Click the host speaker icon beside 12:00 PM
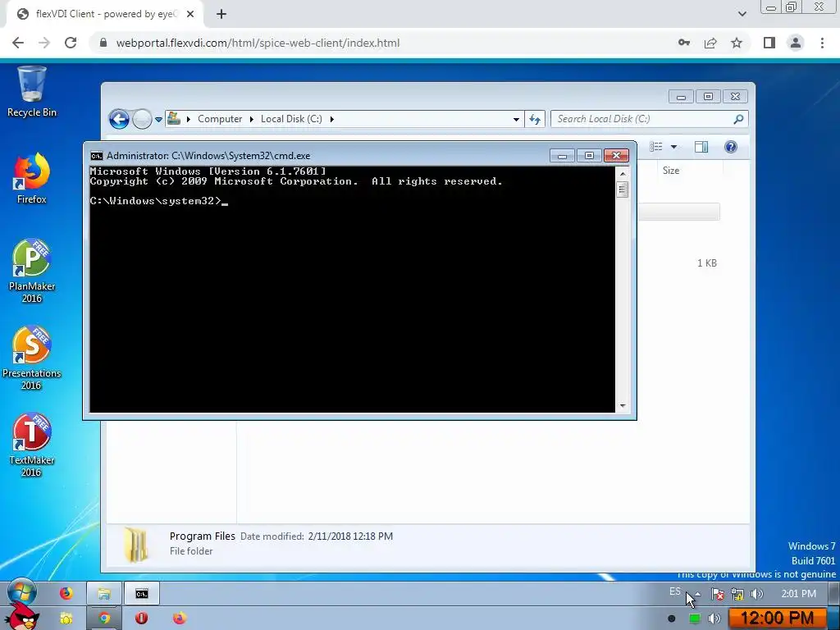This screenshot has width=840, height=630. (x=714, y=619)
